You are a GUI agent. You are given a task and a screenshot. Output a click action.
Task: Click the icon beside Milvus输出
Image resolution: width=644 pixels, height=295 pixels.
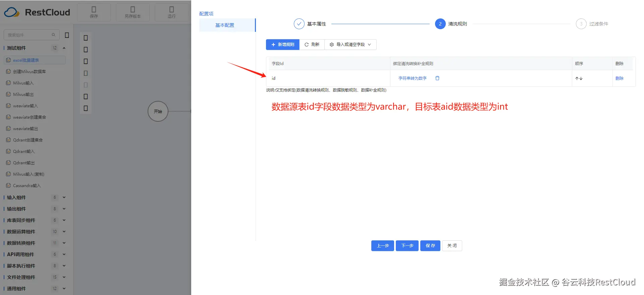pos(8,94)
